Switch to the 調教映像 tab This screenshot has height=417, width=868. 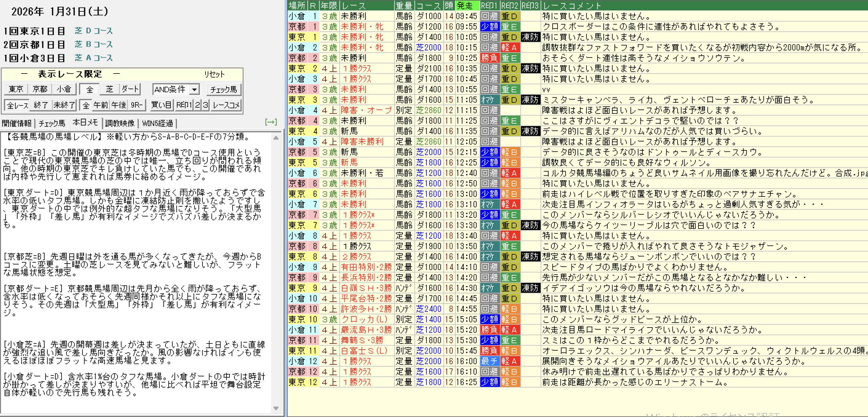pos(120,123)
